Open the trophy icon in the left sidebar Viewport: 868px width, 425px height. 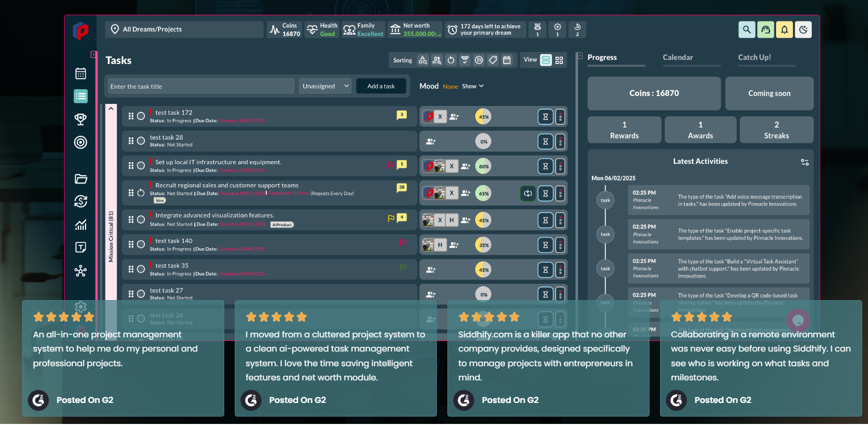click(80, 119)
